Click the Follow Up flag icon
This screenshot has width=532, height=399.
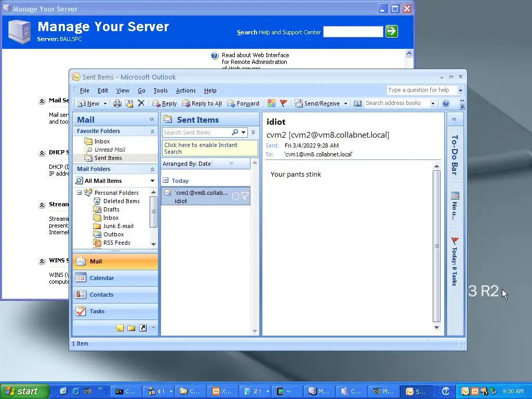pyautogui.click(x=284, y=103)
